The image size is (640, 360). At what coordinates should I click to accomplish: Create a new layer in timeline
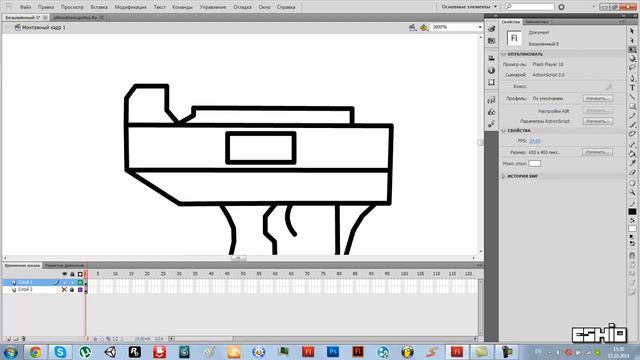click(x=8, y=339)
